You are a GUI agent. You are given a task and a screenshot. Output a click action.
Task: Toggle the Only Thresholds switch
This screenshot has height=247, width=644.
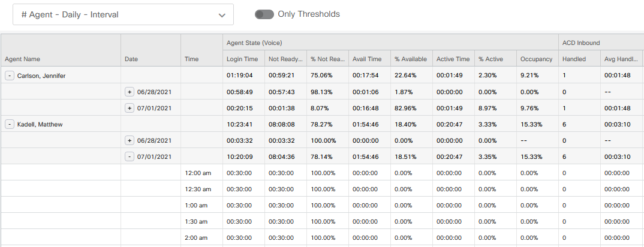pyautogui.click(x=264, y=14)
